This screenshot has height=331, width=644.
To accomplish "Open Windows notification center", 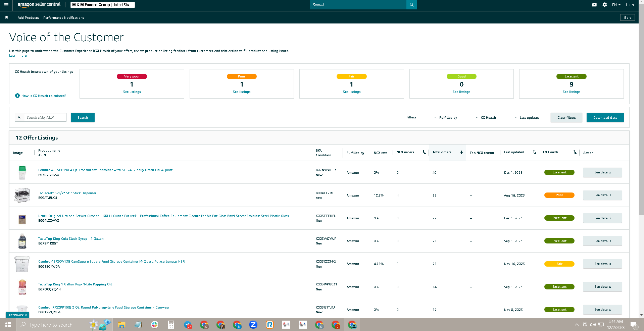I will 634,325.
